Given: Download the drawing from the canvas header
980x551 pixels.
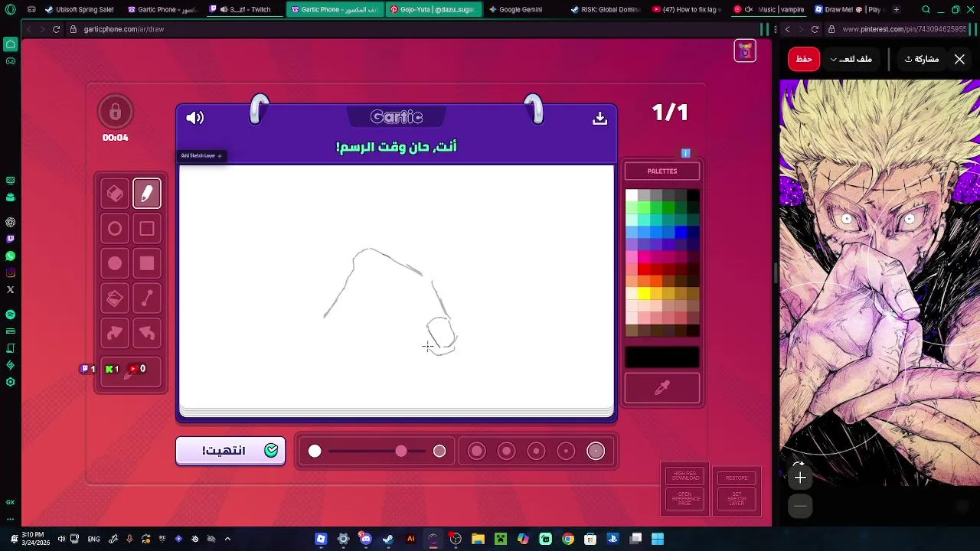Looking at the screenshot, I should [x=599, y=118].
